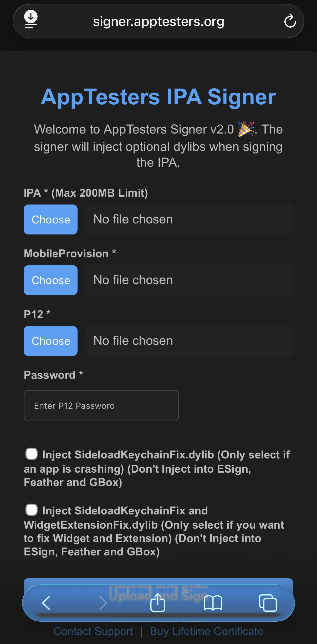
Task: Tap MobileProvision 'No file chosen' field
Action: coord(189,280)
